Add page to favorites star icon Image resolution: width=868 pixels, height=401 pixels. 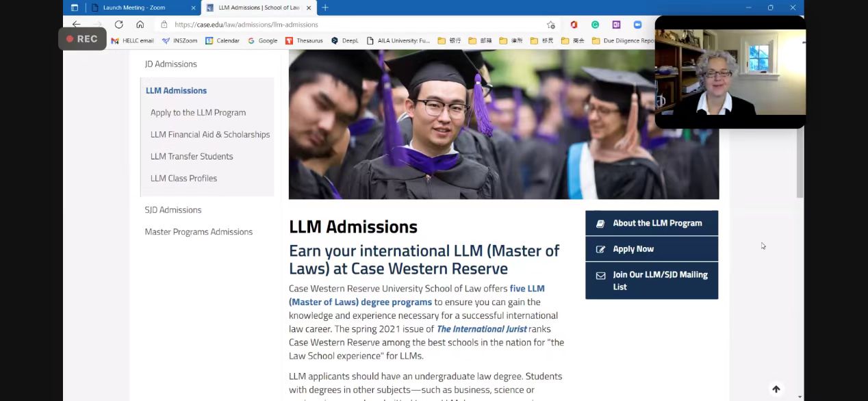point(551,25)
